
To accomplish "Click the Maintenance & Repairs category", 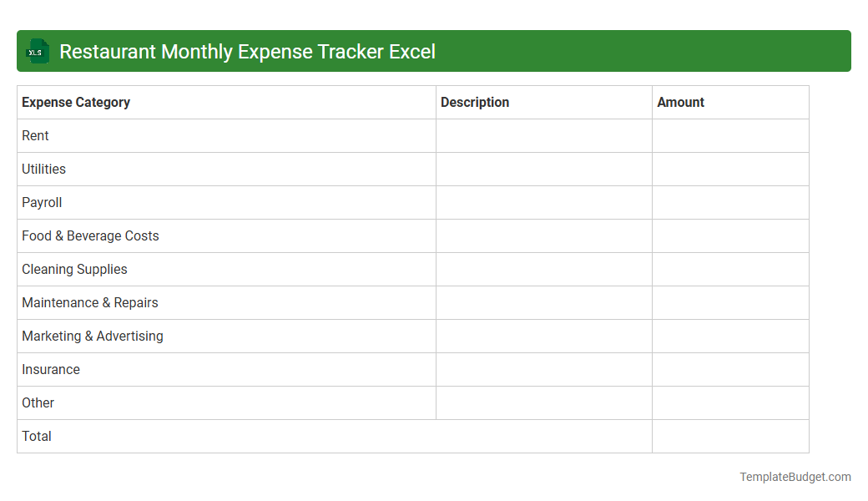I will click(x=89, y=302).
